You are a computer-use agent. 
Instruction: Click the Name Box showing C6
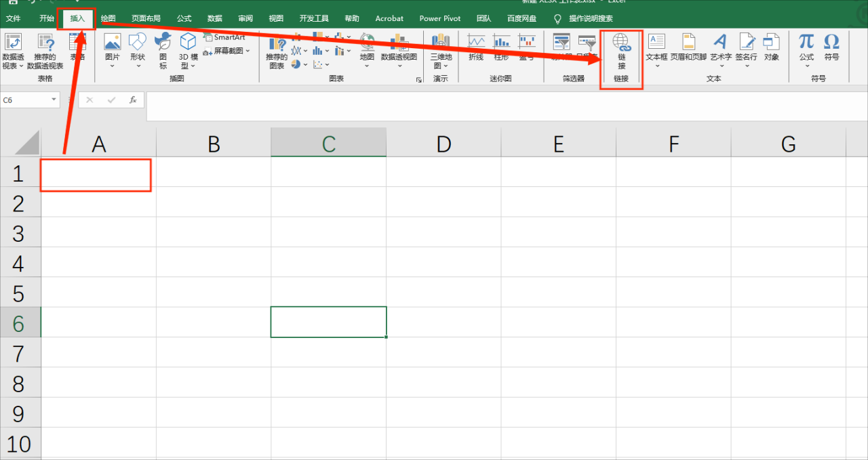[26, 100]
